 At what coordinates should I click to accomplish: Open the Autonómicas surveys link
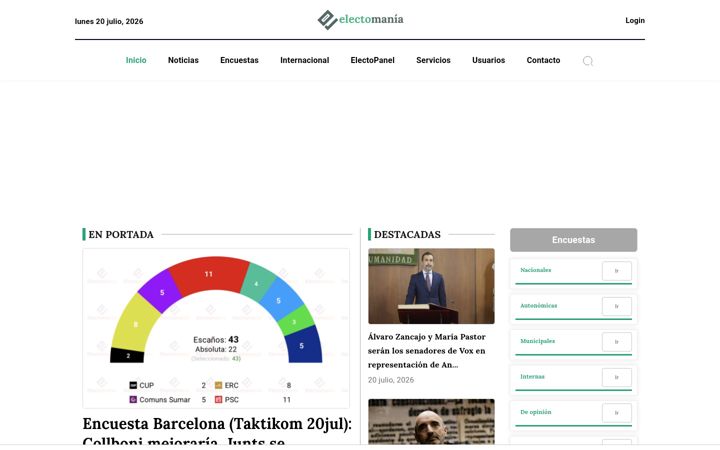coord(539,305)
